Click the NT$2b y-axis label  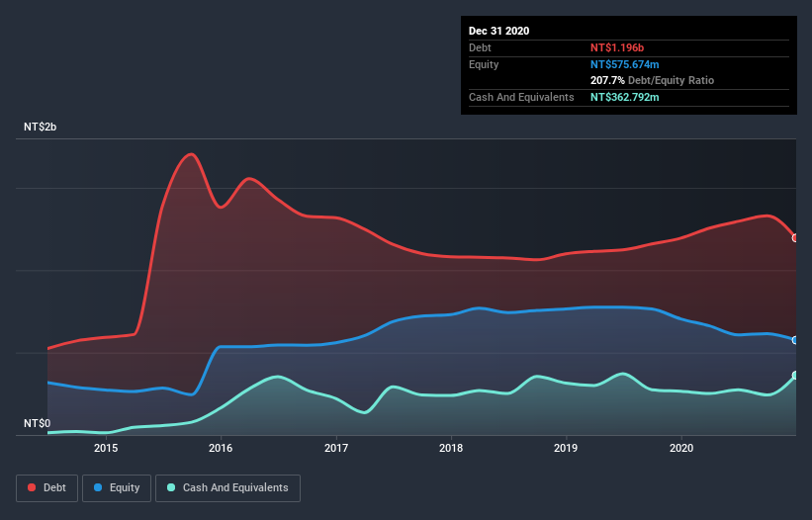40,127
